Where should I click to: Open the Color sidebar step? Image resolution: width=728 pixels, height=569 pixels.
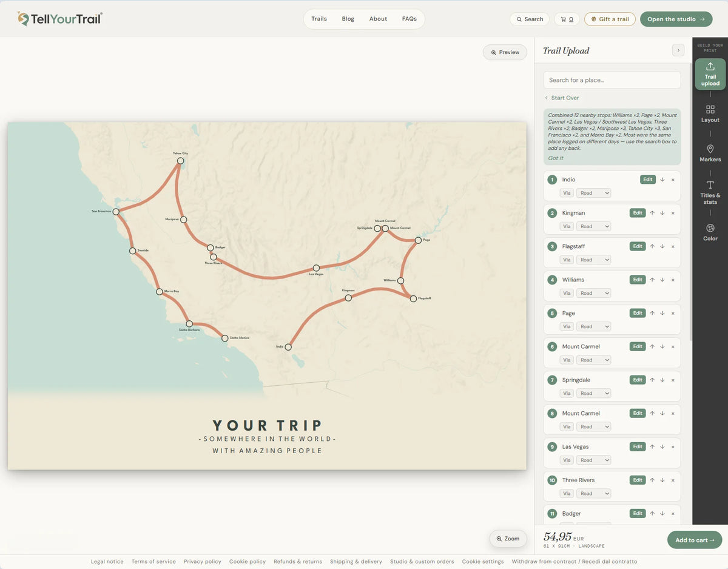tap(710, 232)
